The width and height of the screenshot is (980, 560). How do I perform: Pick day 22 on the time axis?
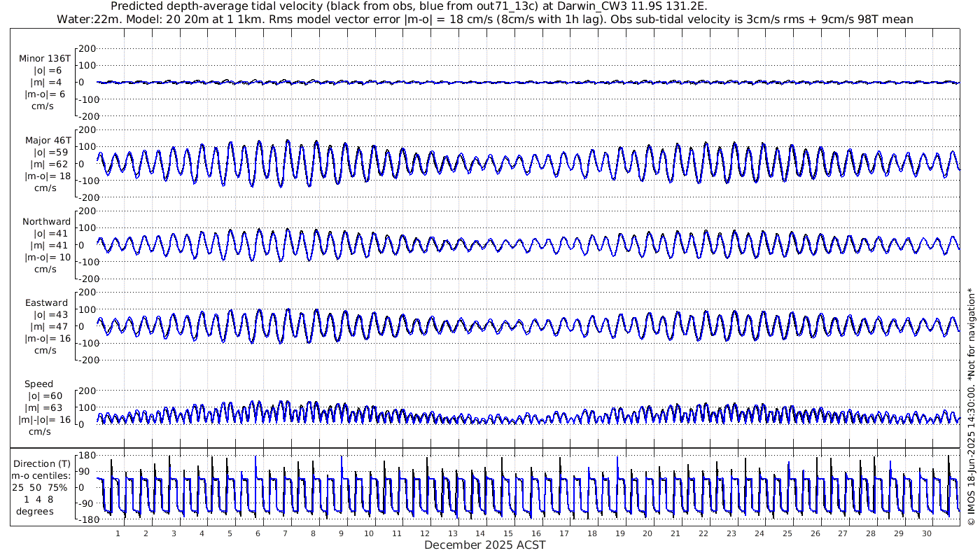[x=703, y=533]
